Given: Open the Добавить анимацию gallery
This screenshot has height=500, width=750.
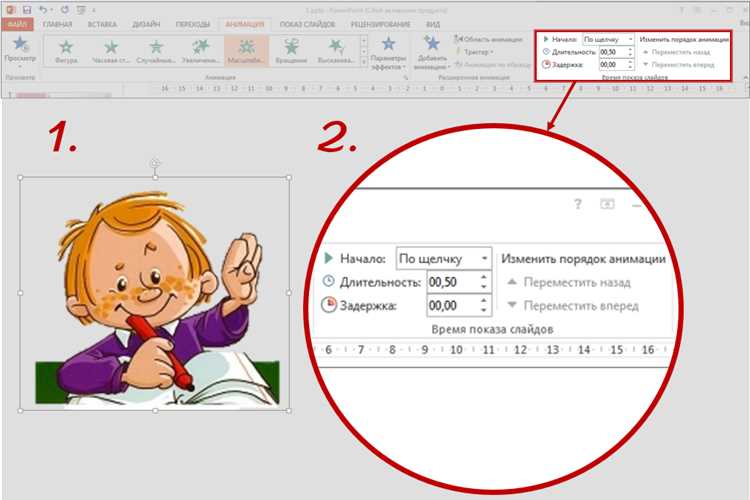Looking at the screenshot, I should click(x=431, y=53).
